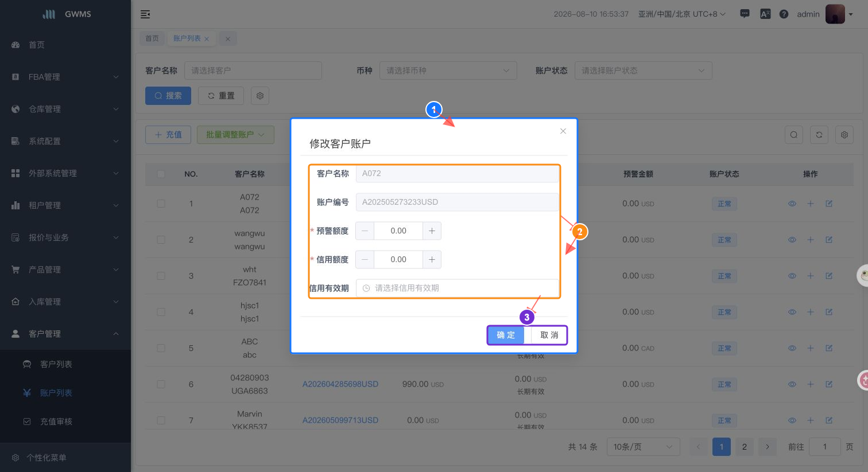
Task: Click the plus stepper for 信用额度
Action: pos(432,259)
